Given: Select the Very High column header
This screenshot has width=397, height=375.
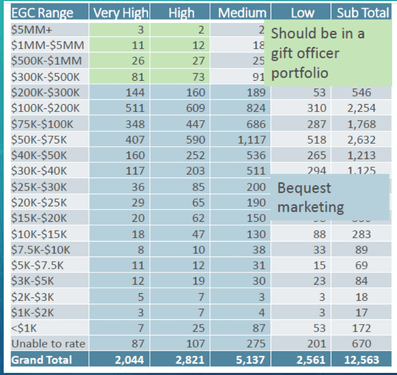Looking at the screenshot, I should [120, 13].
